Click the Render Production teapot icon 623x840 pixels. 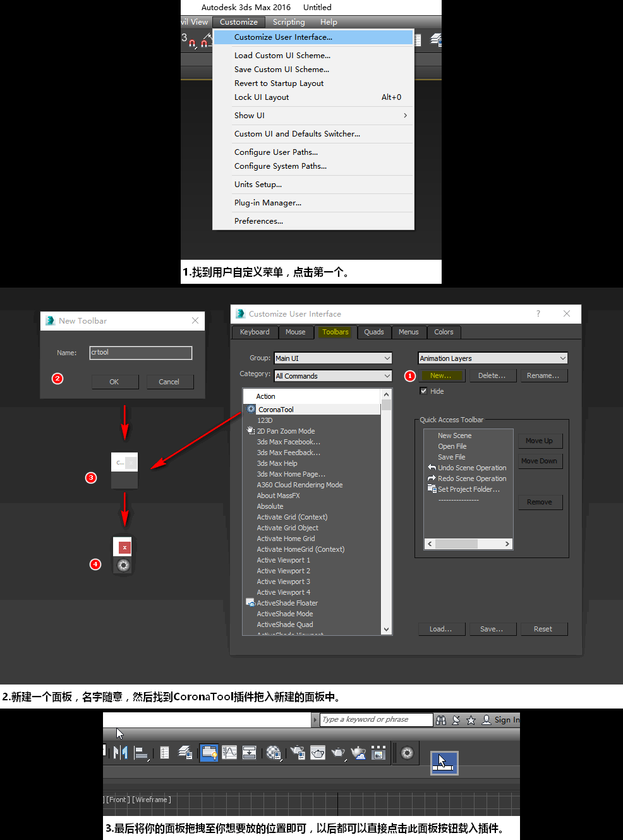coord(338,753)
